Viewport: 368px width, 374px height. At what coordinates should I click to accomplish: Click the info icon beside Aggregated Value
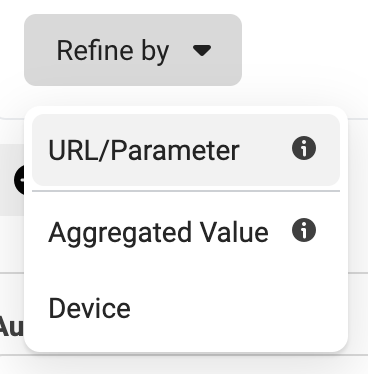click(304, 230)
